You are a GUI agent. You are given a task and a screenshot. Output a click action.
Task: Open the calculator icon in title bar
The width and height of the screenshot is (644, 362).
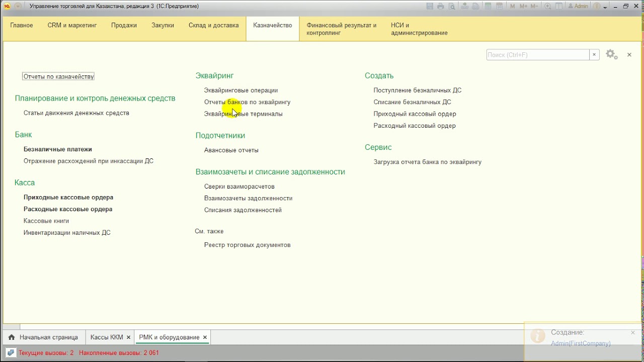click(488, 7)
